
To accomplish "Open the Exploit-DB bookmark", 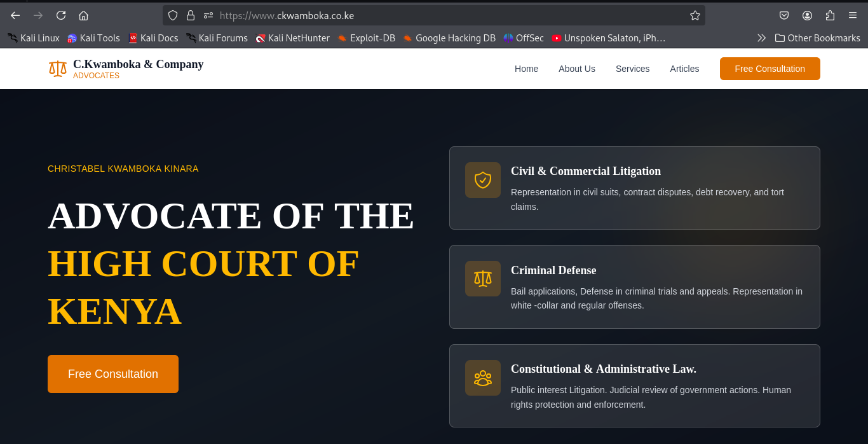I will click(x=366, y=38).
